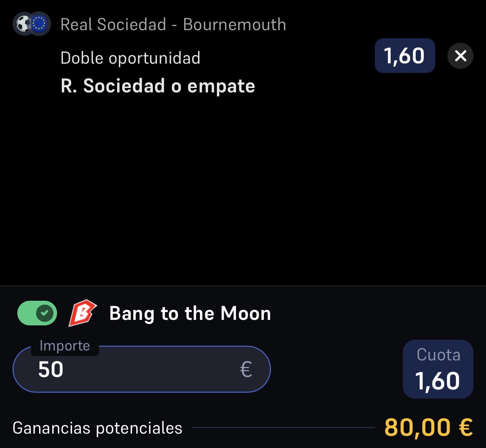Click the Doble oportunidad market label
The image size is (486, 448).
click(130, 58)
